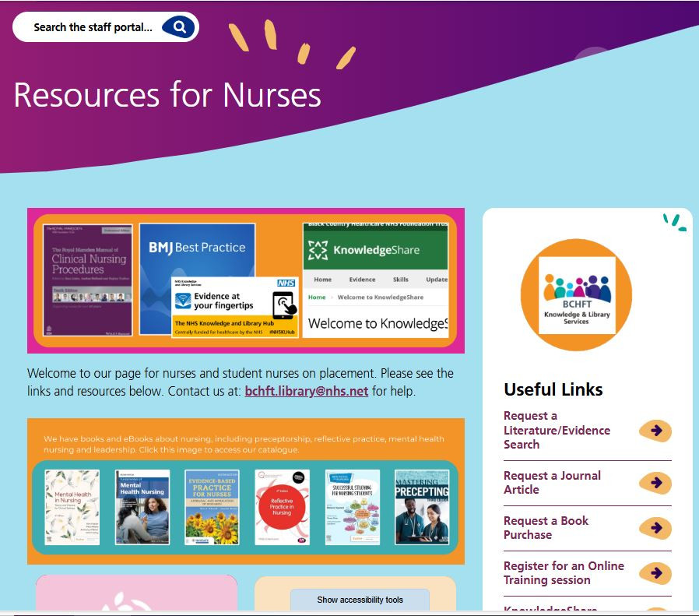
Task: Open Register for an Online Training session link
Action: (x=564, y=572)
